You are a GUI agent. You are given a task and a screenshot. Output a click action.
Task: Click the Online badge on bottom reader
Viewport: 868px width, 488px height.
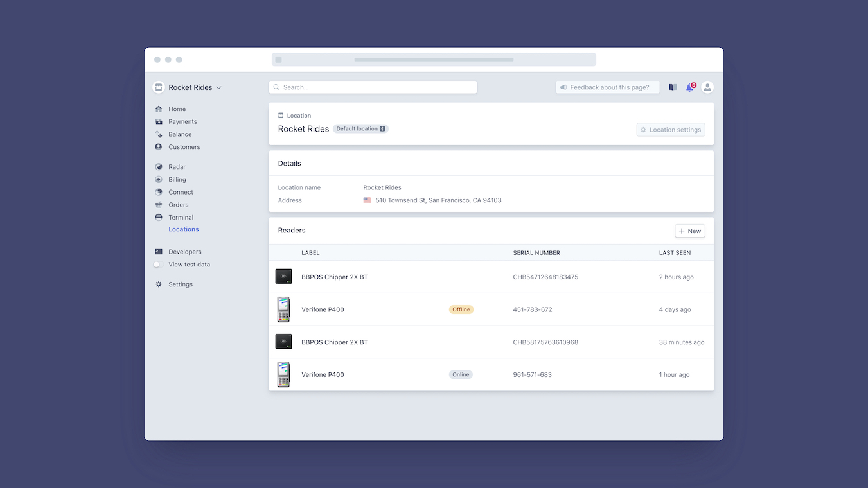460,374
